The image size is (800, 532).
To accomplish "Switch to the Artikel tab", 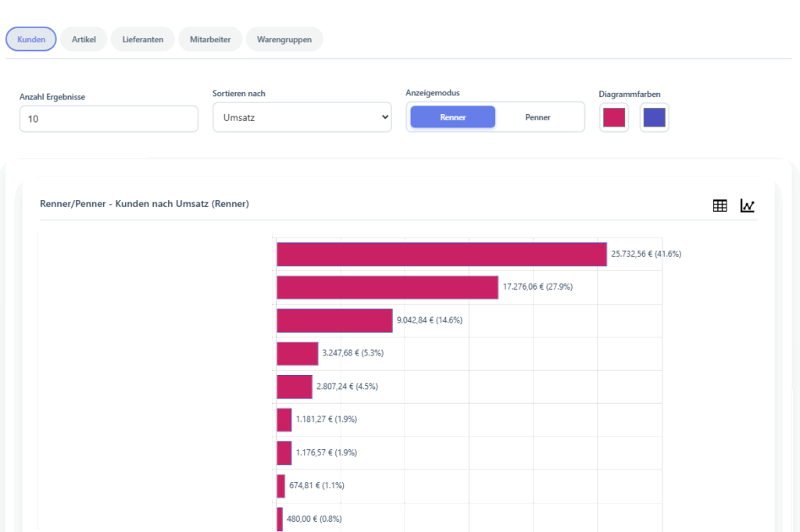I will (84, 39).
